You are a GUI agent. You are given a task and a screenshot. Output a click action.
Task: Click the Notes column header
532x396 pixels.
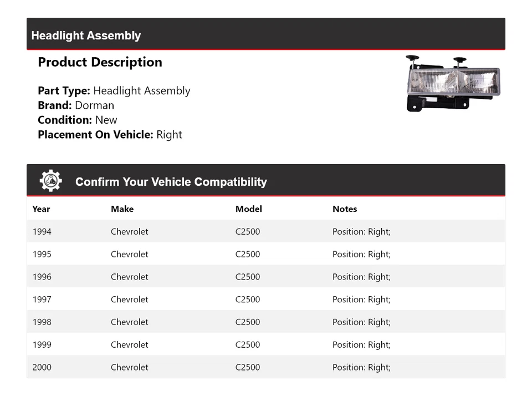[x=345, y=209]
